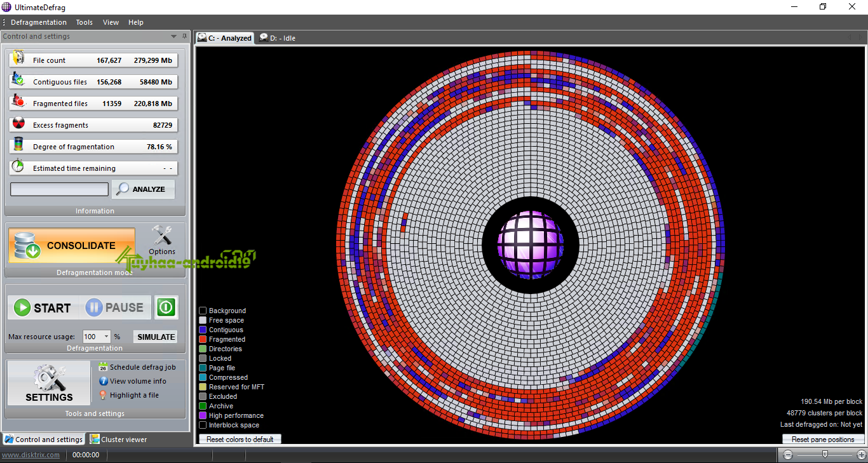Click the File count value 167,627
Viewport: 868px width, 463px height.
109,60
